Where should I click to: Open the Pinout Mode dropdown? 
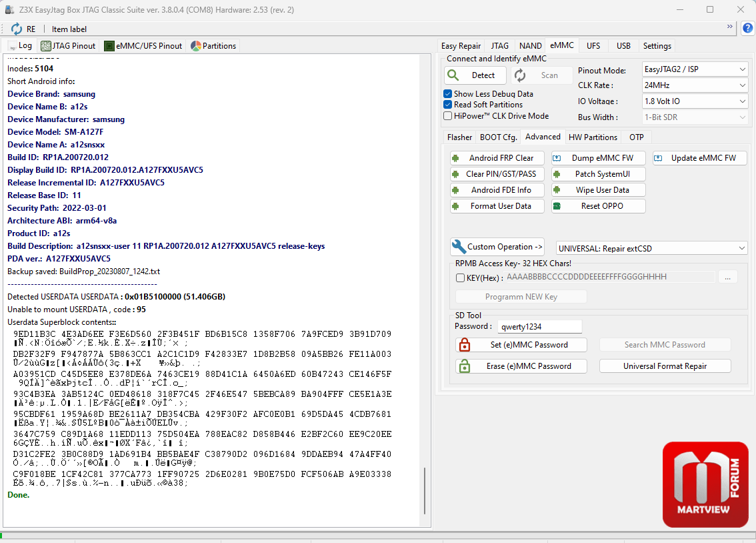click(695, 69)
